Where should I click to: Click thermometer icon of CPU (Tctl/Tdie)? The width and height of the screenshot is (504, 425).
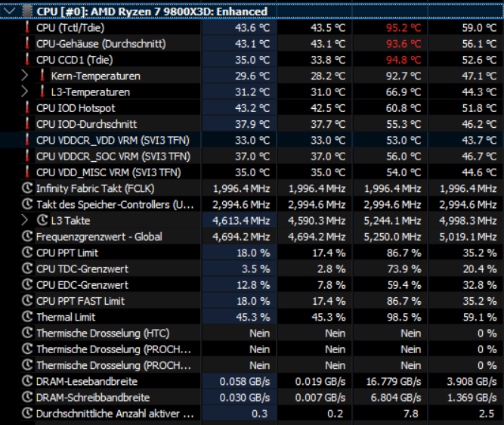(x=27, y=27)
